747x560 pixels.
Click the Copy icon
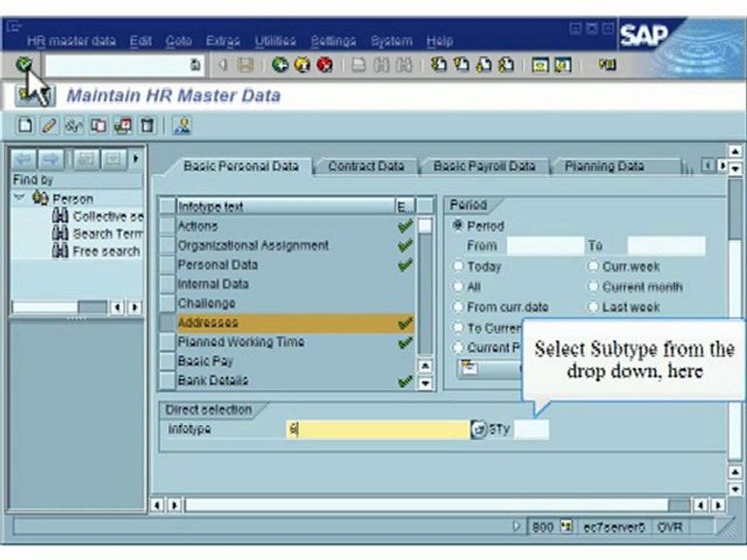[99, 126]
